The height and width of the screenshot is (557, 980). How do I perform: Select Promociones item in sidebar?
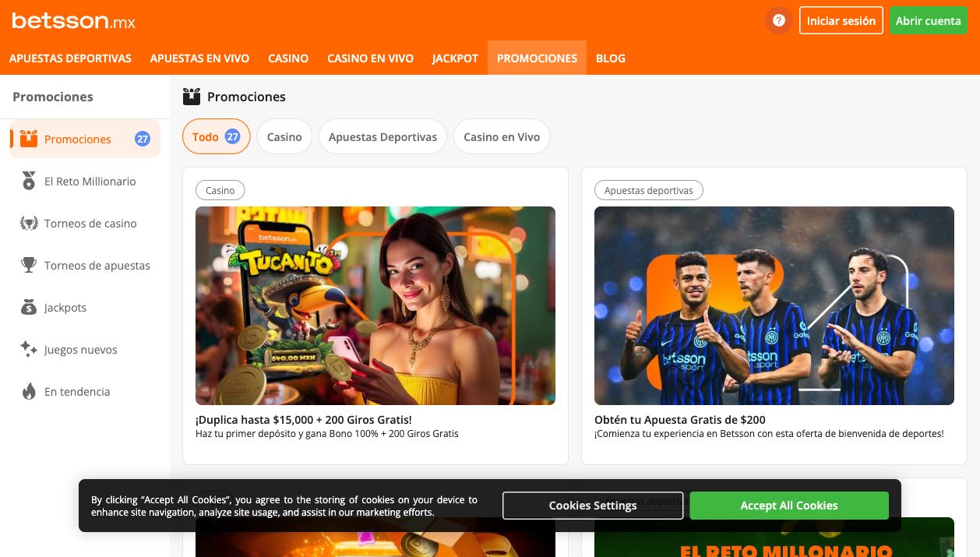click(85, 139)
